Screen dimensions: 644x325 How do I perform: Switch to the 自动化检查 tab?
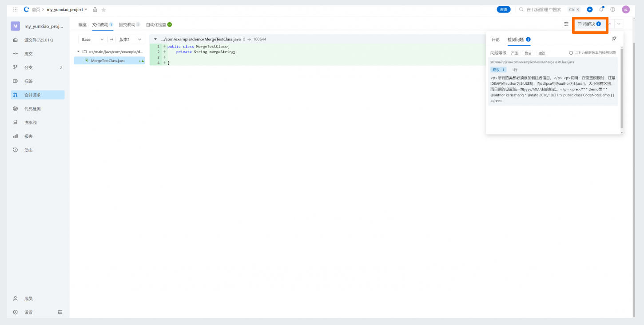pos(159,24)
